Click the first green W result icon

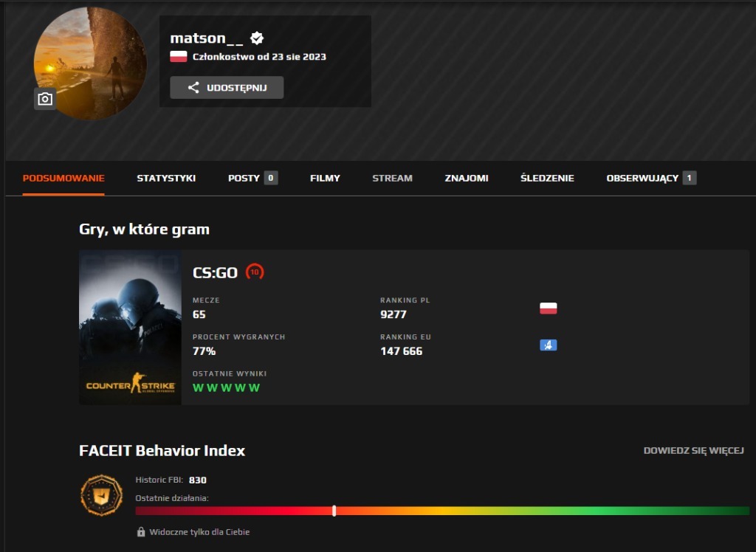199,387
